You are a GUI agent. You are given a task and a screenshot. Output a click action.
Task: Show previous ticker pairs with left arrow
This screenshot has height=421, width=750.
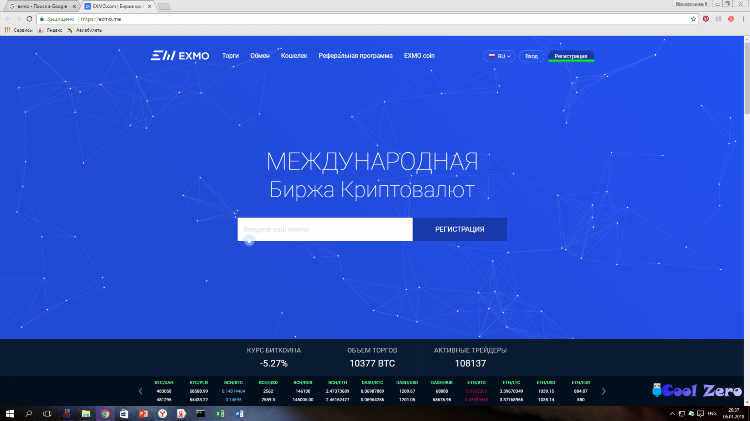140,391
